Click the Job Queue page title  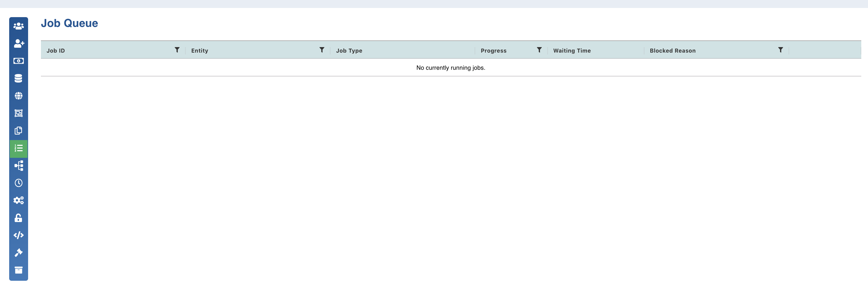69,23
